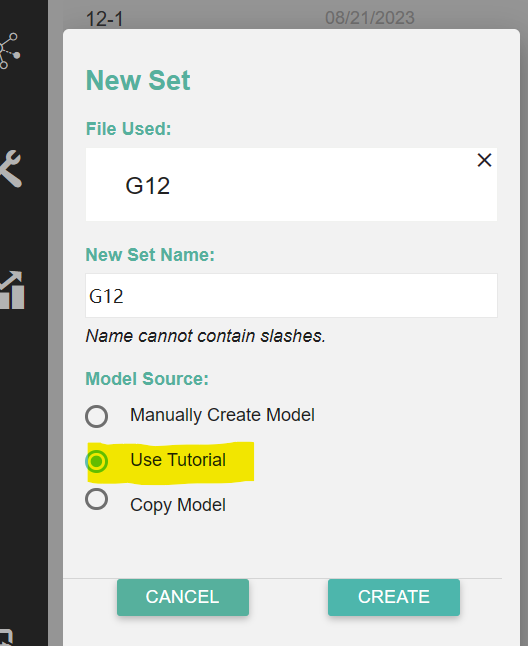Viewport: 528px width, 646px height.
Task: Select the Use Tutorial radio button
Action: 96,461
